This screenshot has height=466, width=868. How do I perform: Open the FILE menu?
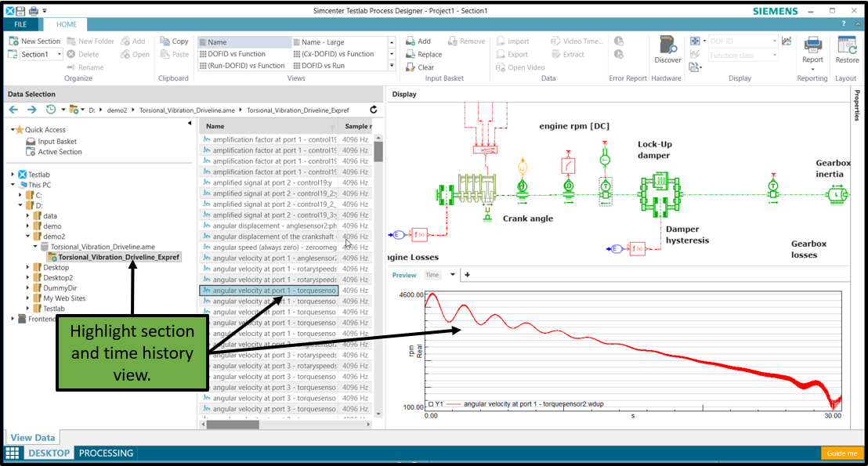[x=20, y=24]
